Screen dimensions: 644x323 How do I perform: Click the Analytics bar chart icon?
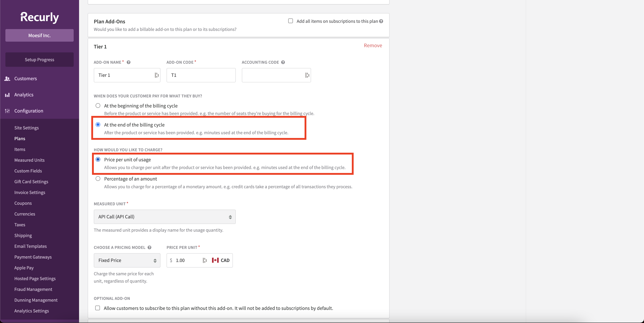tap(7, 95)
